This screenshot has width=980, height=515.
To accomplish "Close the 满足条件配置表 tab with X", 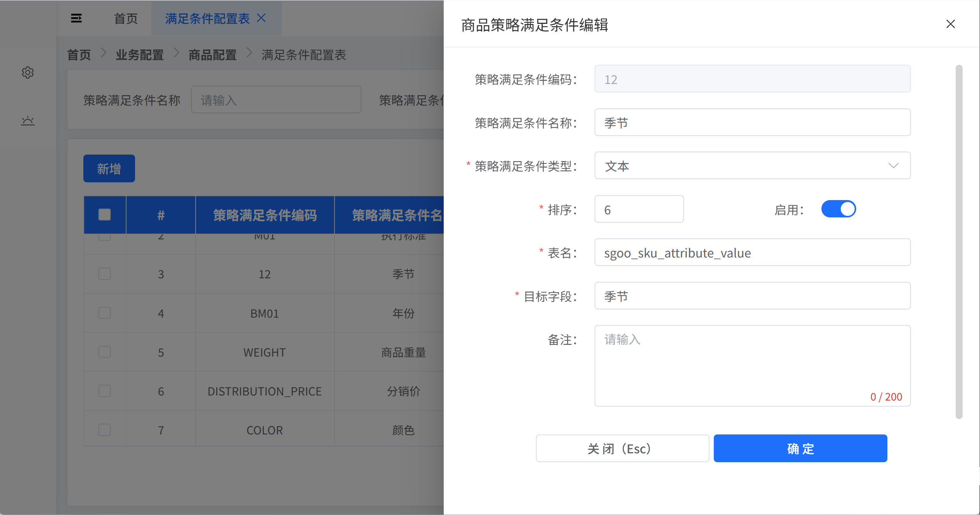I will (x=262, y=18).
